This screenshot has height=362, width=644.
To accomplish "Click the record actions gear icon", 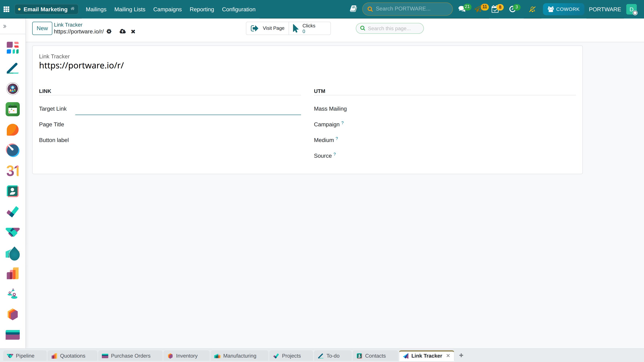I will pyautogui.click(x=109, y=32).
